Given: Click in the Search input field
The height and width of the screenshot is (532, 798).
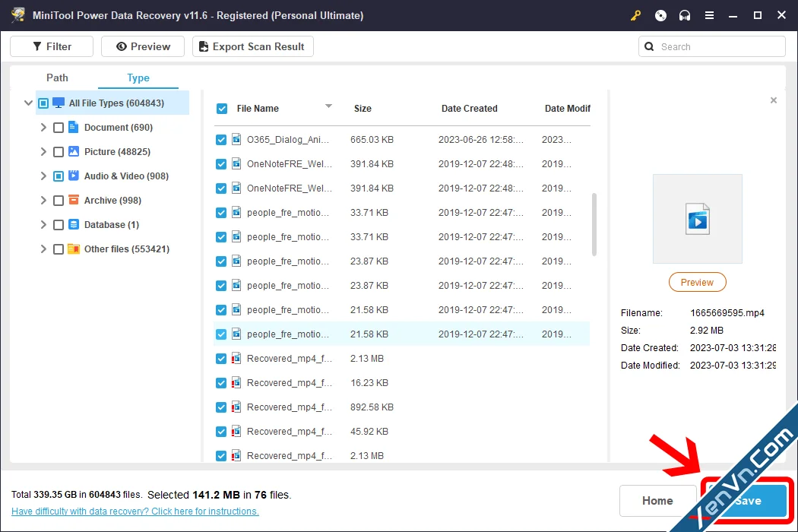Looking at the screenshot, I should pos(712,47).
